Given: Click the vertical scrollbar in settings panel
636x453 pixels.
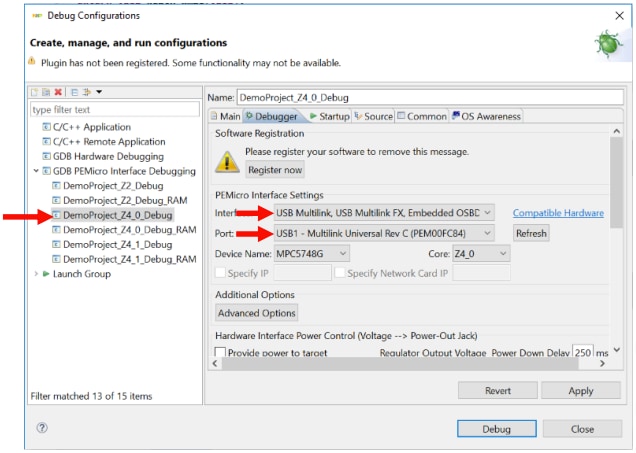Looking at the screenshot, I should [x=616, y=240].
